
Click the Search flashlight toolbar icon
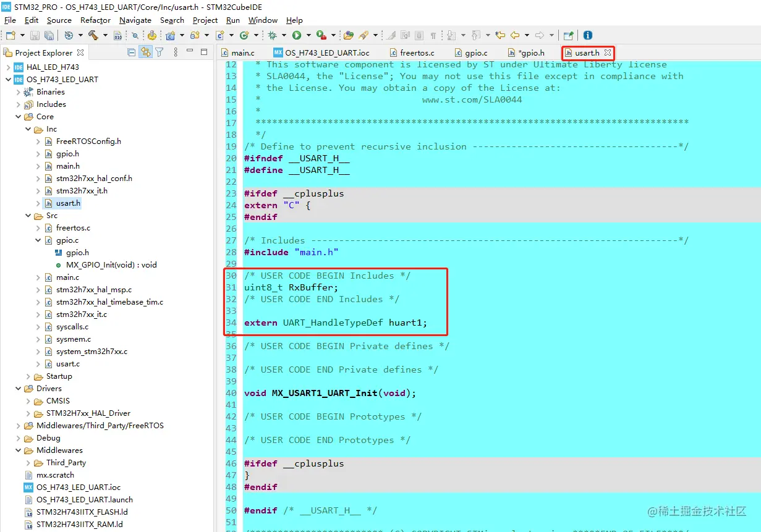[x=364, y=35]
